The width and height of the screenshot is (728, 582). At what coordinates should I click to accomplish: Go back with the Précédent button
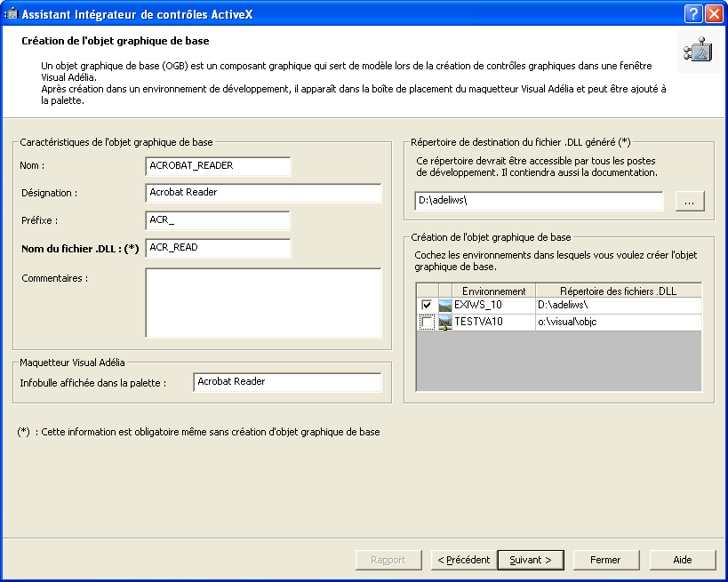(x=463, y=560)
